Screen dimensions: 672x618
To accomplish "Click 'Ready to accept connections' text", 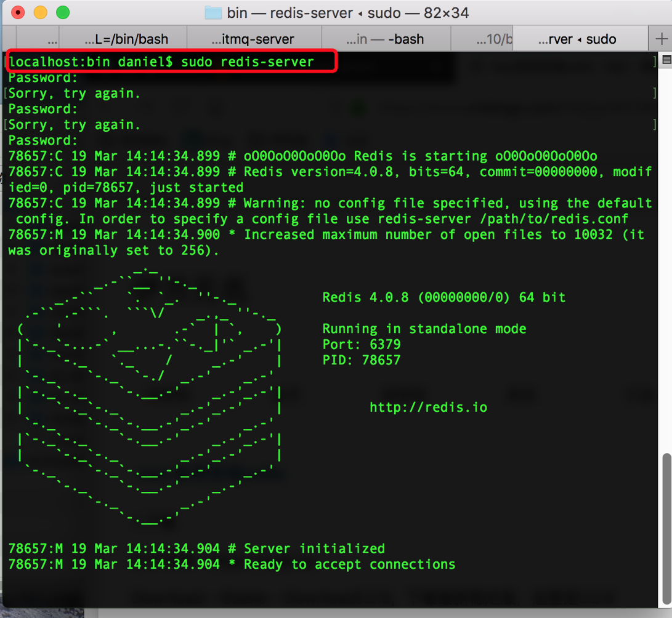I will tap(349, 564).
